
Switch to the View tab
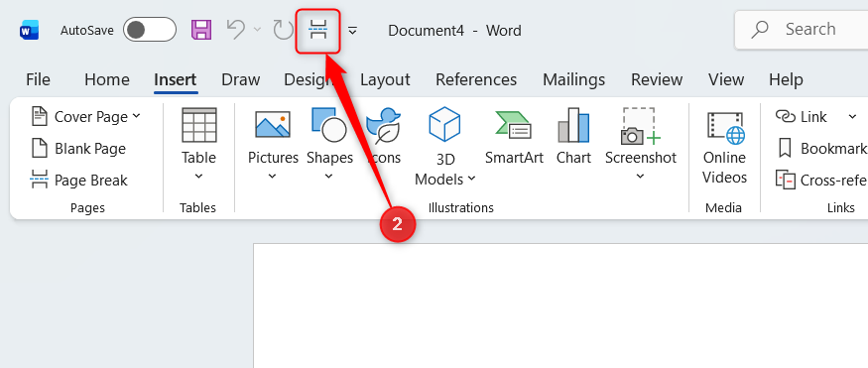point(726,79)
